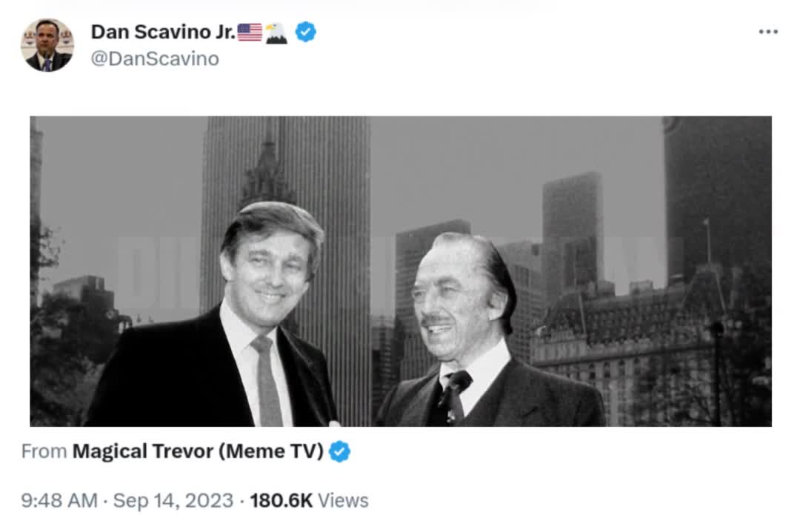Viewport: 800px width, 532px height.
Task: Open the Magical Trevor (Meme TV) source link
Action: coord(198,451)
